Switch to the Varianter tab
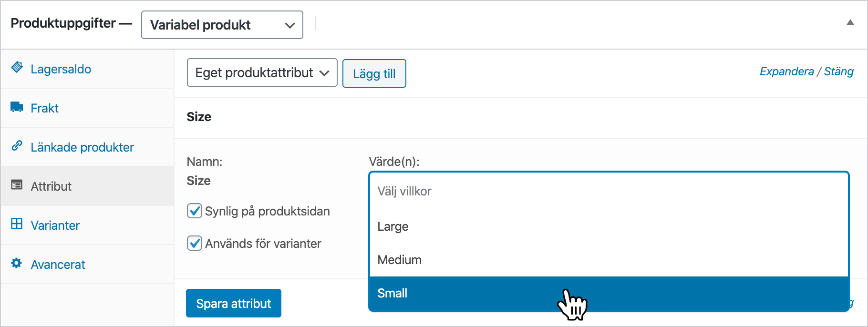 tap(55, 225)
